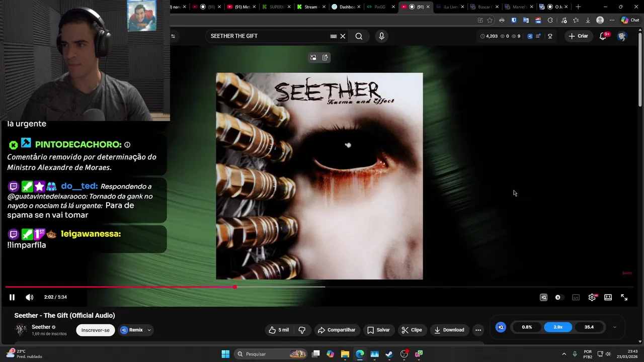Open the player settings gear

point(592,297)
